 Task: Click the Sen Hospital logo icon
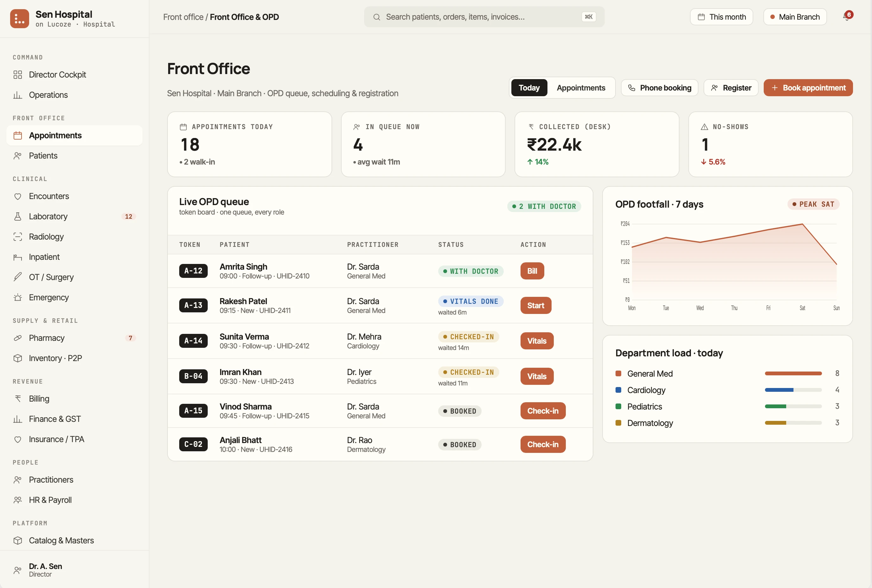pyautogui.click(x=20, y=18)
